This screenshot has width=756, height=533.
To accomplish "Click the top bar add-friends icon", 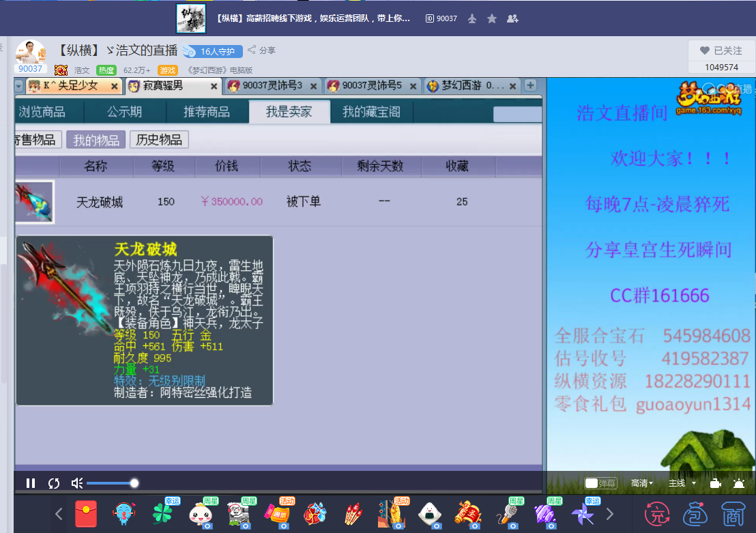I will tap(512, 18).
